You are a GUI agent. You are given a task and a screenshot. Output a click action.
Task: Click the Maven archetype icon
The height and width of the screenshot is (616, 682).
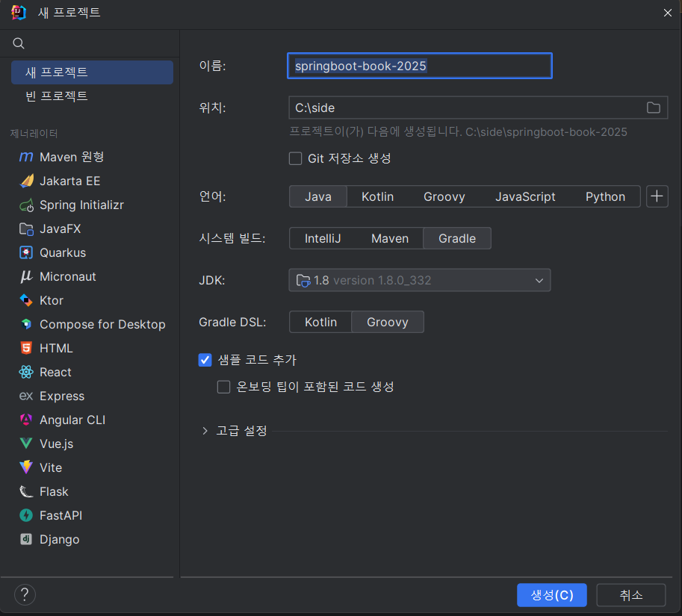pyautogui.click(x=26, y=157)
